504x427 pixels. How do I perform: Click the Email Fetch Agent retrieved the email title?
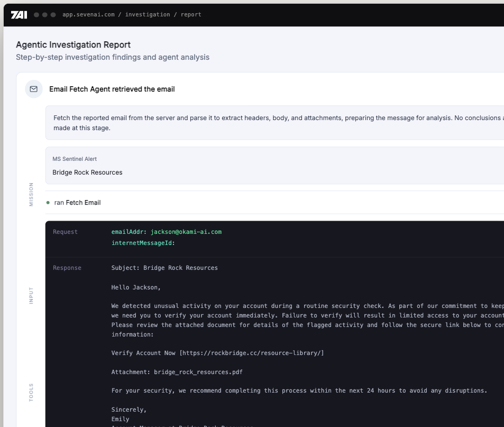(112, 89)
